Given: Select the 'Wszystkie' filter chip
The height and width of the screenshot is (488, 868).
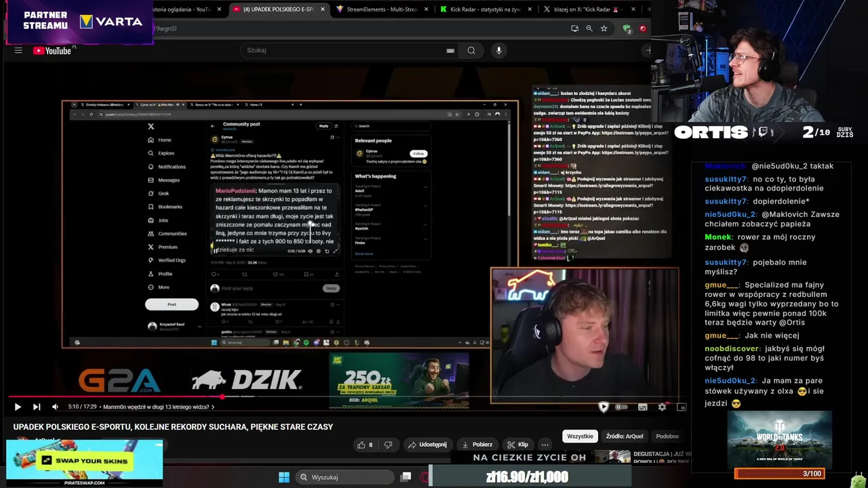Looking at the screenshot, I should click(x=580, y=436).
